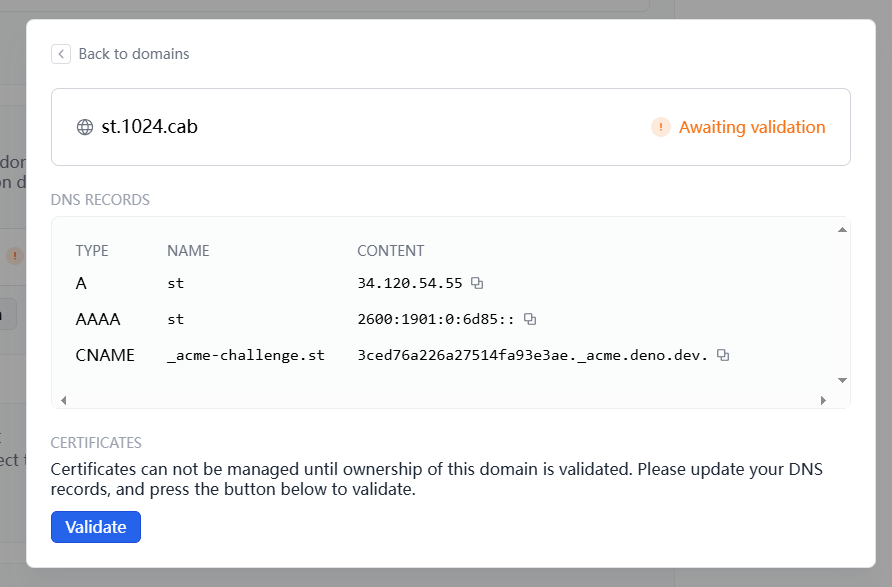This screenshot has width=892, height=587.
Task: Select the 34.120.54.55 content value
Action: click(409, 283)
